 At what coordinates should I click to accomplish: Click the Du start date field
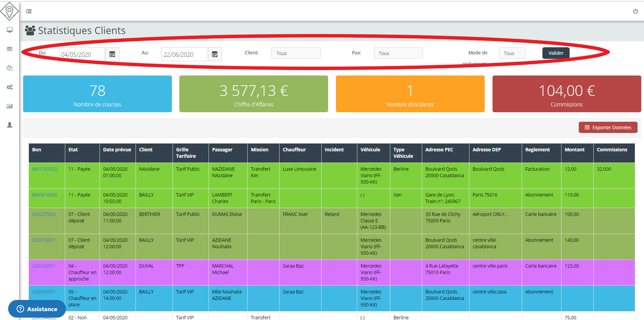point(82,54)
